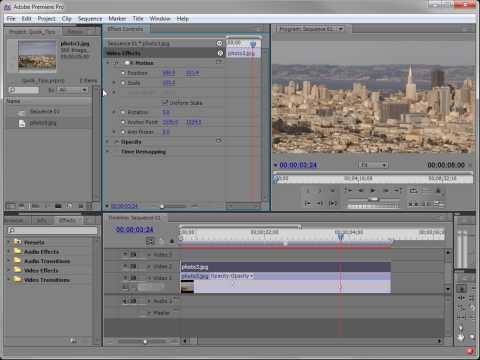This screenshot has width=480, height=360.
Task: Select Sequence 01 in Project panel
Action: (45, 111)
